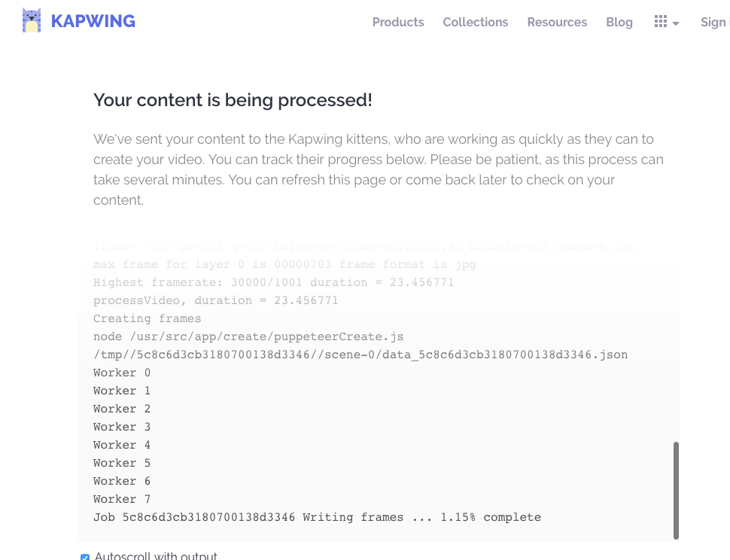
Task: Click the Writing frames progress line
Action: pyautogui.click(x=317, y=517)
